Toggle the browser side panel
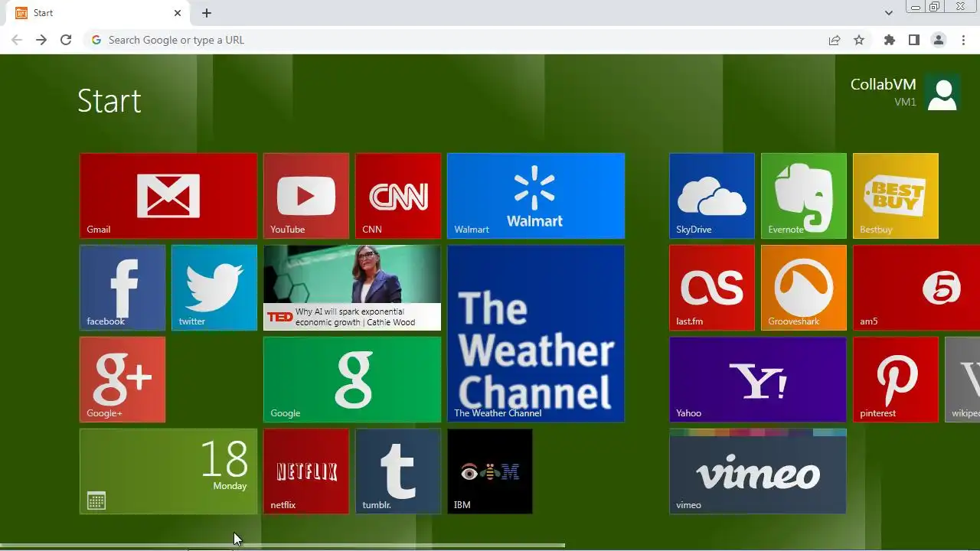The image size is (980, 551). point(913,40)
